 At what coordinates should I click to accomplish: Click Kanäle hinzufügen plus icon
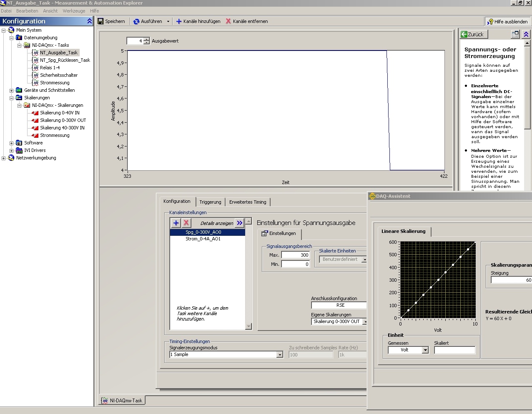click(179, 21)
